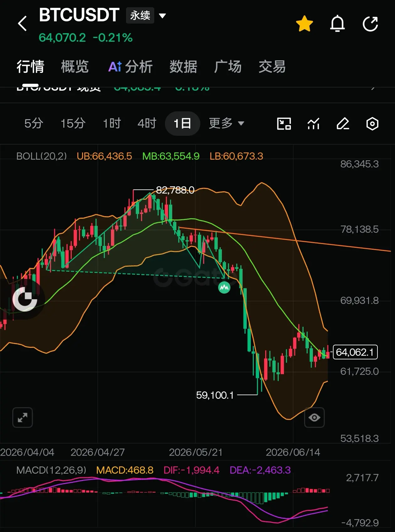Tap the 2026/06/14 date label
Image resolution: width=395 pixels, height=532 pixels.
pos(293,452)
